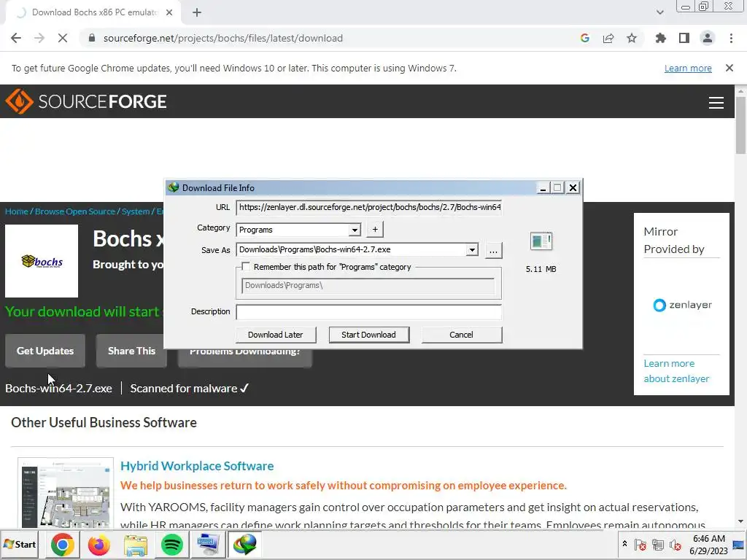Click the lock site info icon

(92, 38)
